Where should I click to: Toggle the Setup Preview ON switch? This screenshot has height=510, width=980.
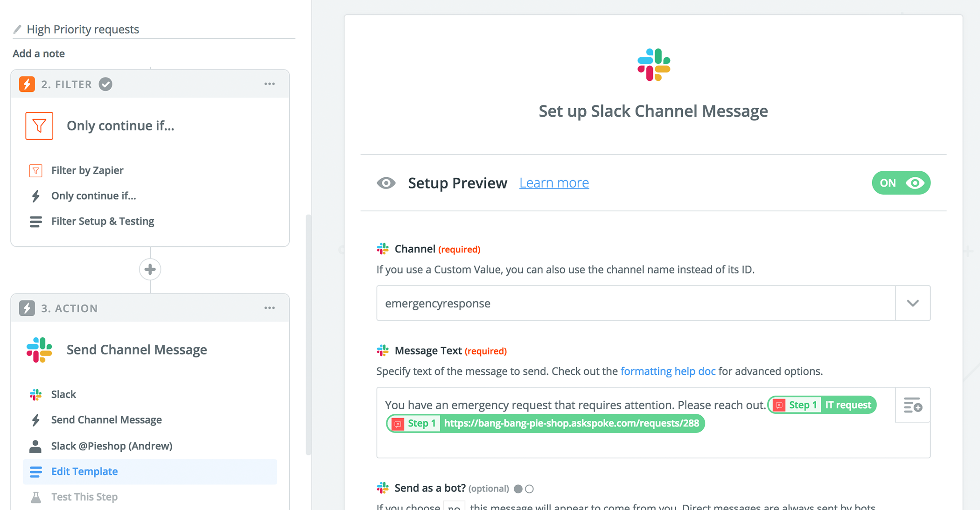point(901,183)
